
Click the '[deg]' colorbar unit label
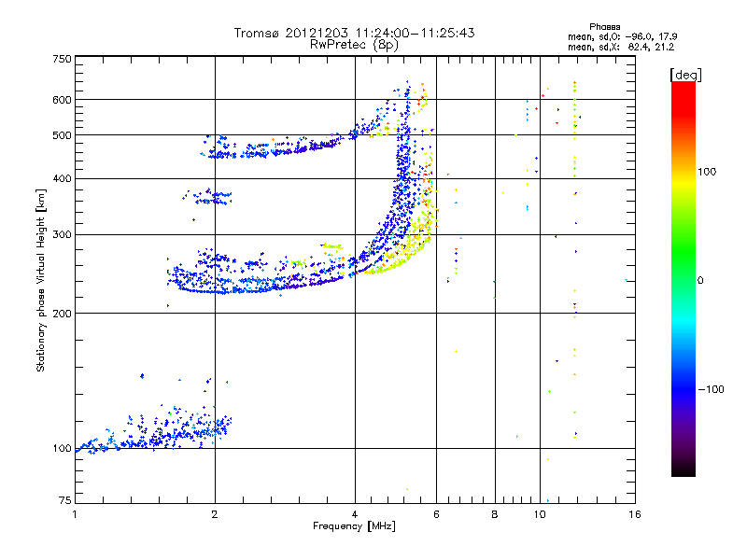pyautogui.click(x=685, y=75)
